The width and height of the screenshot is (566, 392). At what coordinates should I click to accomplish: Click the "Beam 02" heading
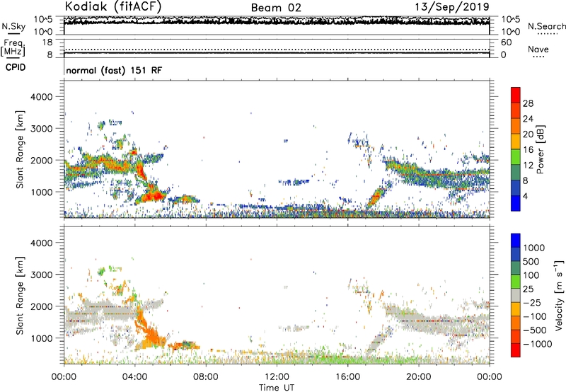[276, 8]
